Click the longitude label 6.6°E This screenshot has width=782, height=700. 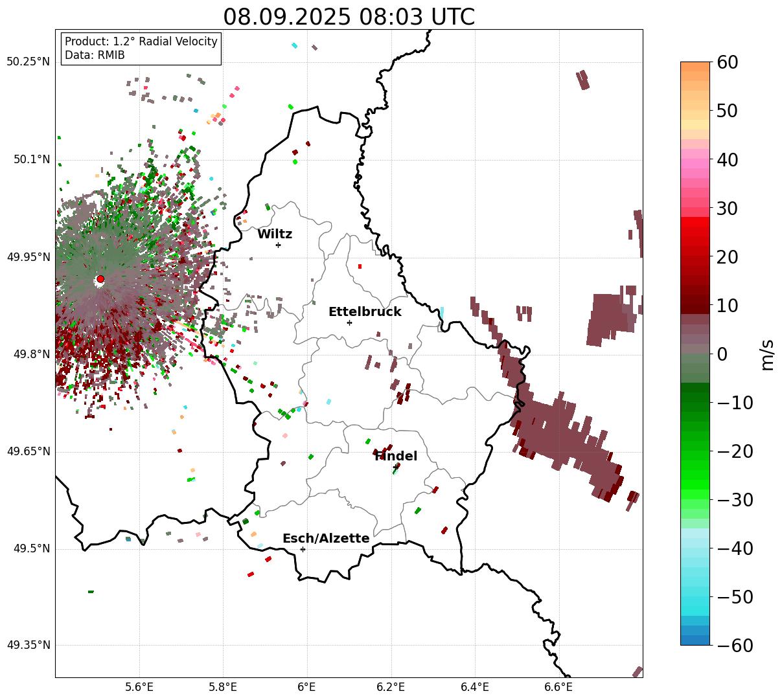(558, 687)
